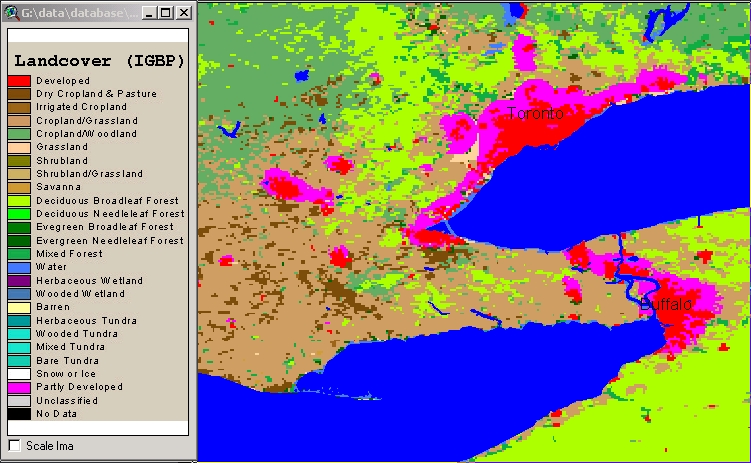Click the Grassland color swatch

click(19, 147)
